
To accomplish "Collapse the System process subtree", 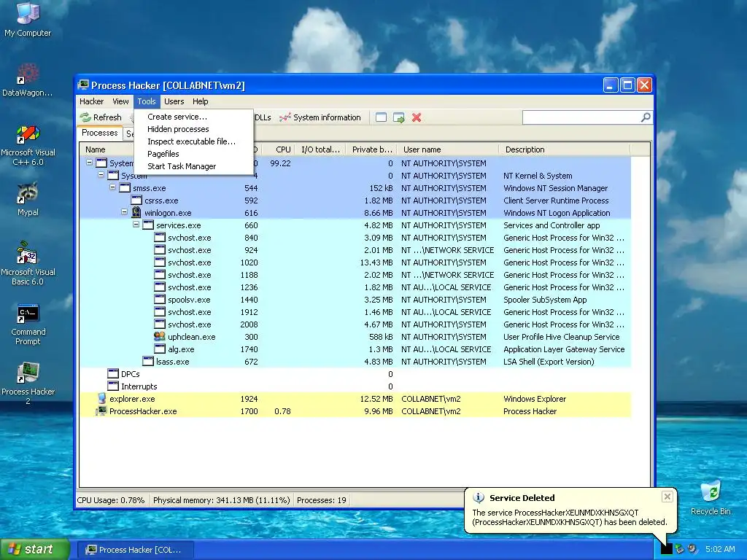I will [101, 175].
